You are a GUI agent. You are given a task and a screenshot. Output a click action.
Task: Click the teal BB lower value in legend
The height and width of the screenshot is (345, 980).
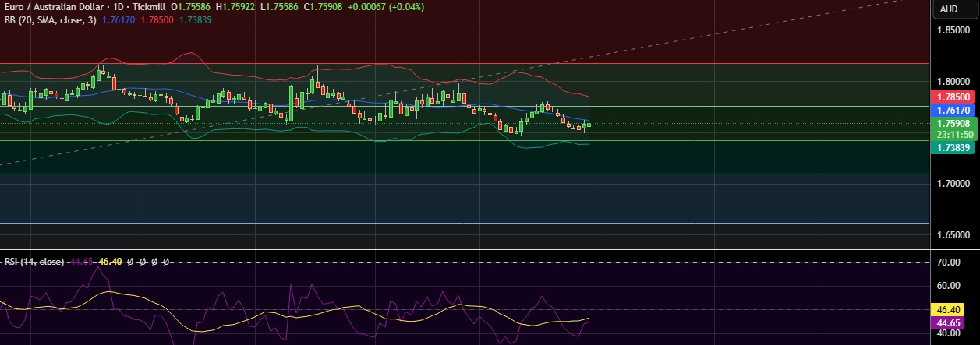click(x=197, y=19)
